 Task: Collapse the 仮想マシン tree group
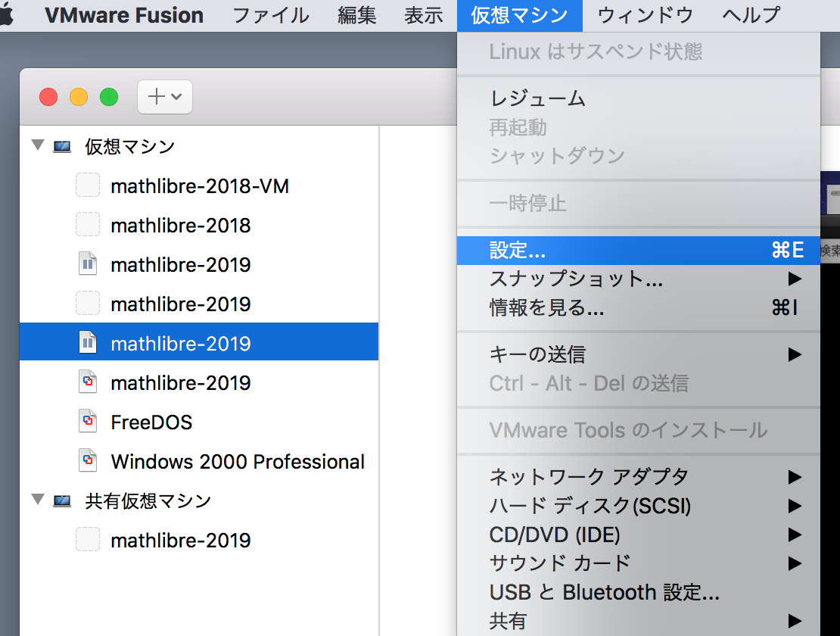tap(38, 145)
